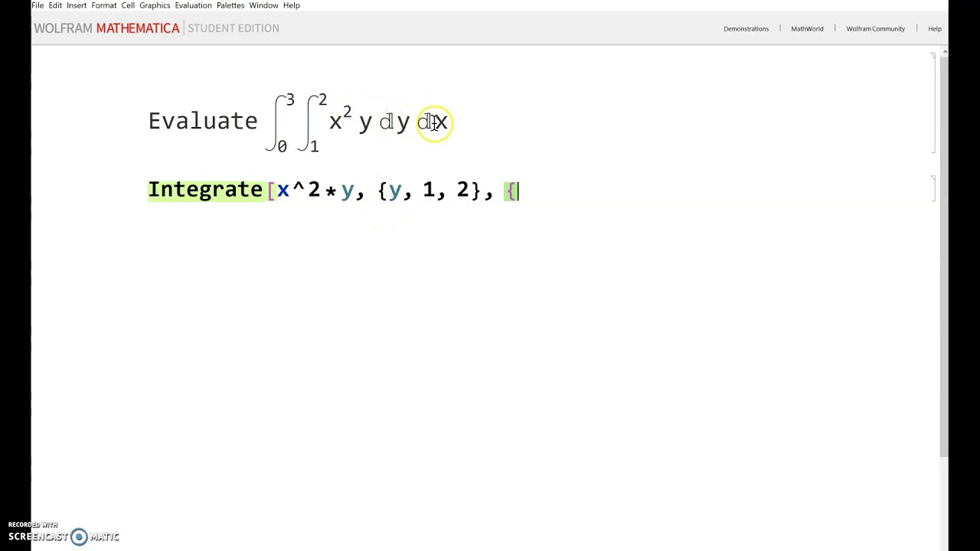The width and height of the screenshot is (980, 551).
Task: Open the Evaluation menu
Action: click(x=193, y=5)
